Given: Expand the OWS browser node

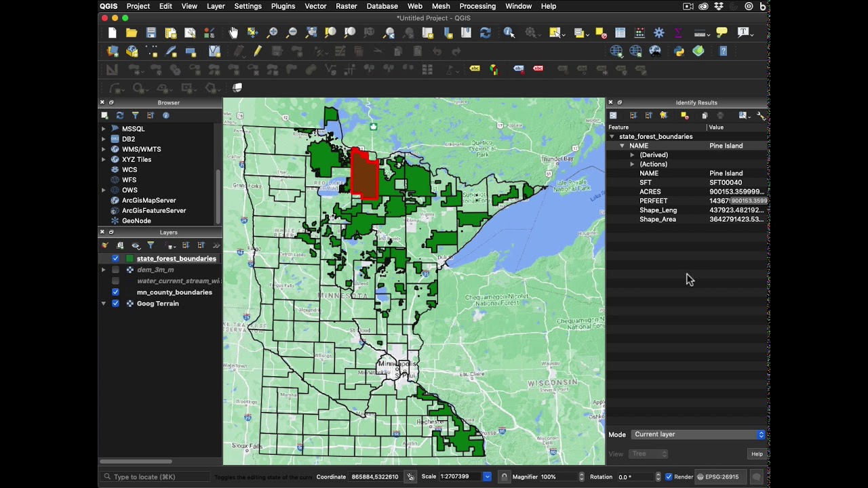Looking at the screenshot, I should pyautogui.click(x=104, y=190).
